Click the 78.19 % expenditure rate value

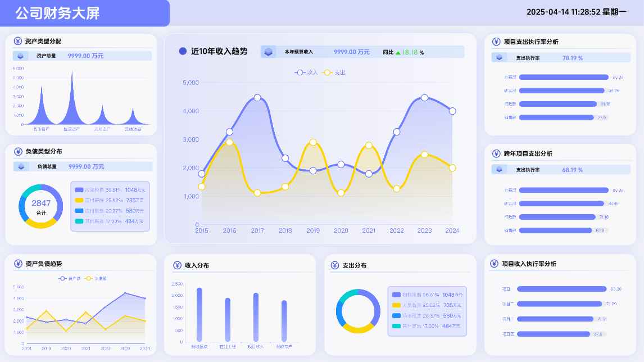coord(572,58)
